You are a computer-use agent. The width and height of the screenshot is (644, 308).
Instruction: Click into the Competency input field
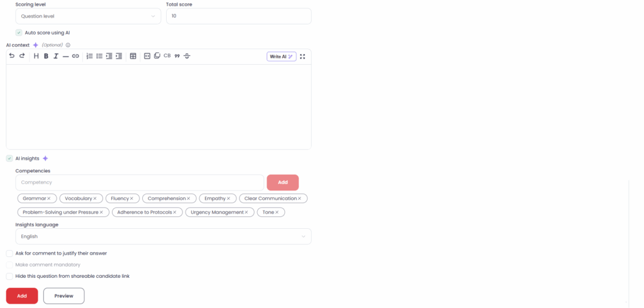140,182
